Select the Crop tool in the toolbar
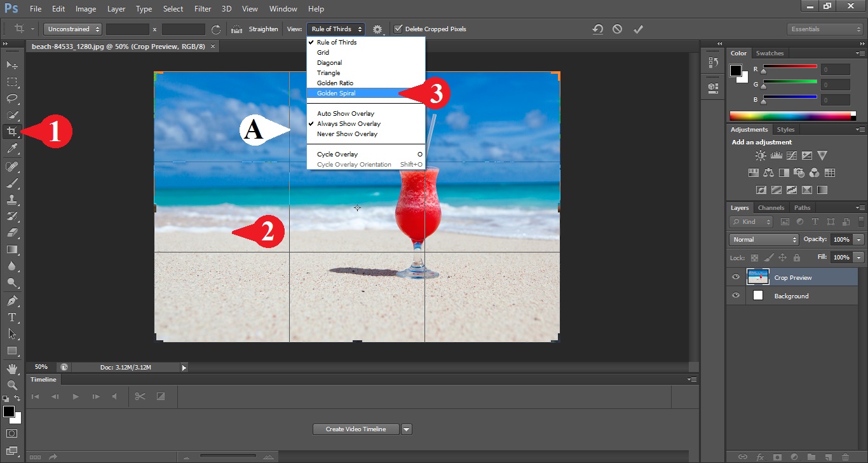 13,132
